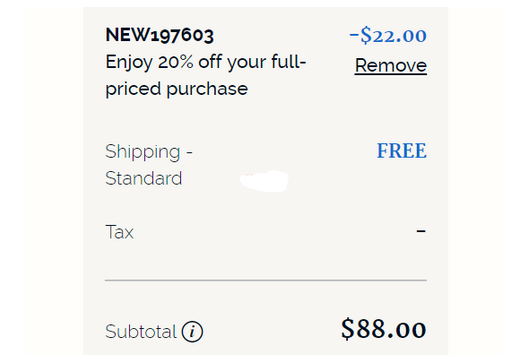This screenshot has width=506, height=361.
Task: Click the 'priced purchase' text line
Action: pyautogui.click(x=177, y=89)
